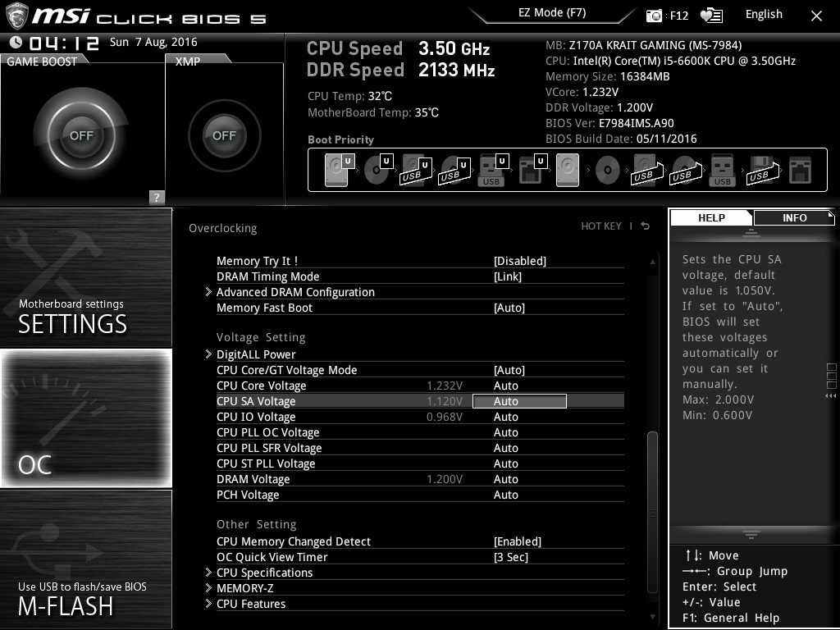Click the scroll-up arrow of the settings list
This screenshot has height=630, width=840.
click(x=652, y=262)
